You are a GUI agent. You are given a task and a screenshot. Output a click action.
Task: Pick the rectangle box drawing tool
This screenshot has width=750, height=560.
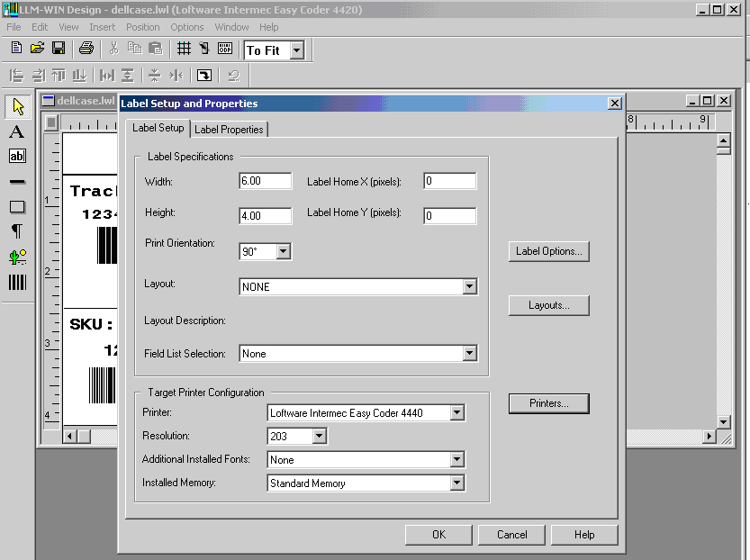click(17, 207)
